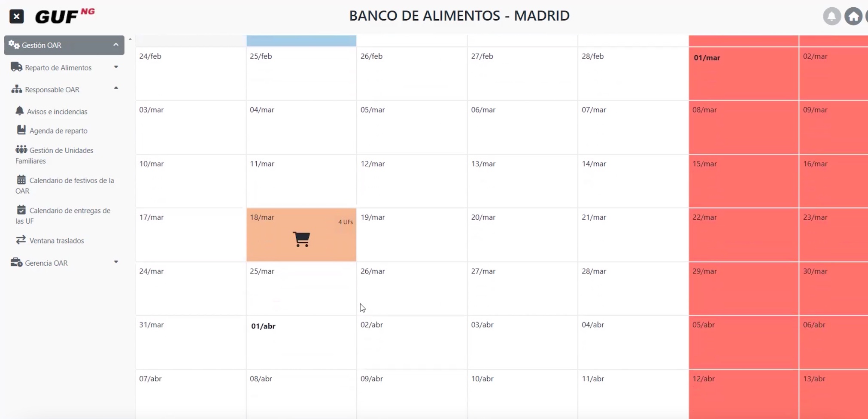Click the Avisos e incidencias bell icon

pos(19,111)
